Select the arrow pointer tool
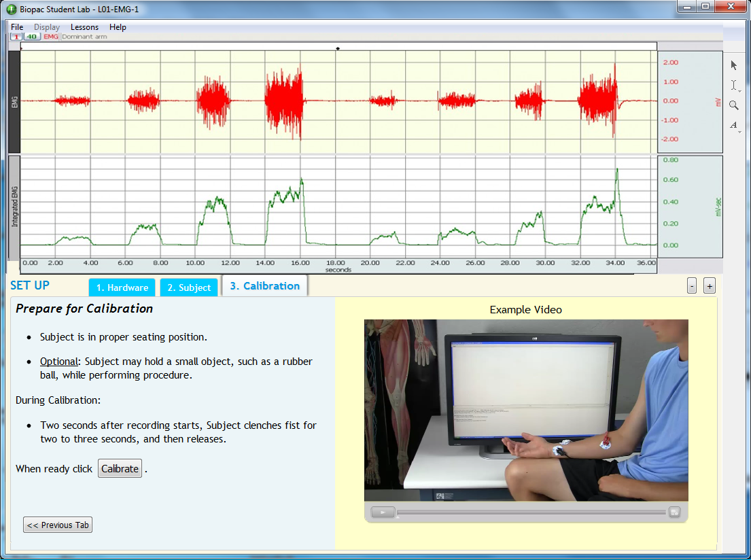The height and width of the screenshot is (560, 751). pyautogui.click(x=734, y=65)
